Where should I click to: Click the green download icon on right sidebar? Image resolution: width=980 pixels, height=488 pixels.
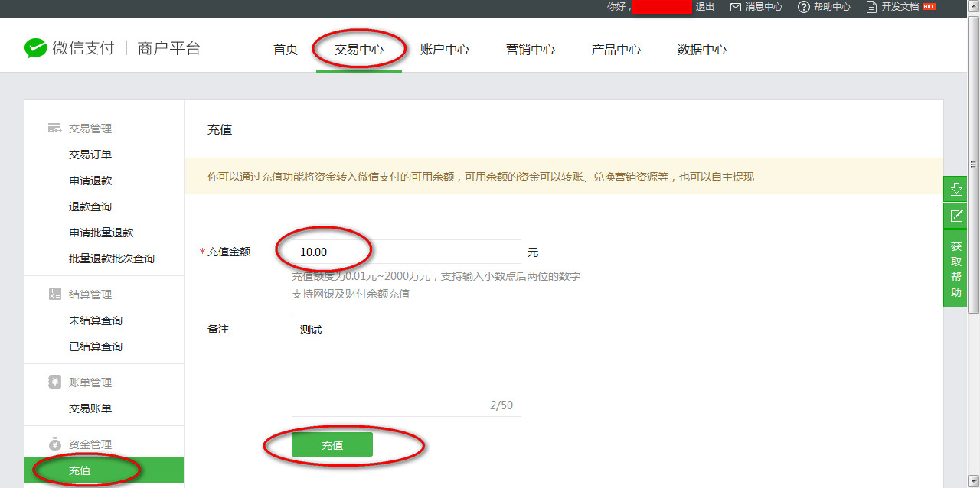point(955,188)
